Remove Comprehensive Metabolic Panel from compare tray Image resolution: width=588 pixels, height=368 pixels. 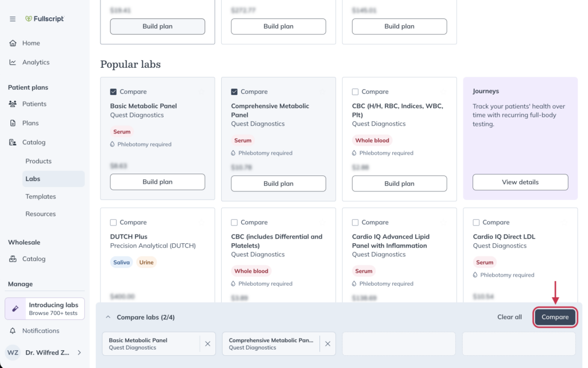click(x=327, y=343)
